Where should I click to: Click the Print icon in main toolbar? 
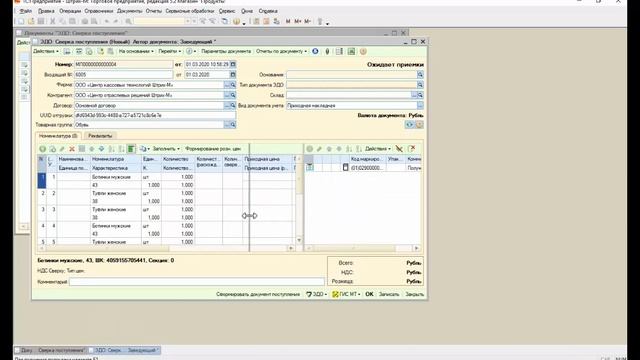(x=84, y=21)
